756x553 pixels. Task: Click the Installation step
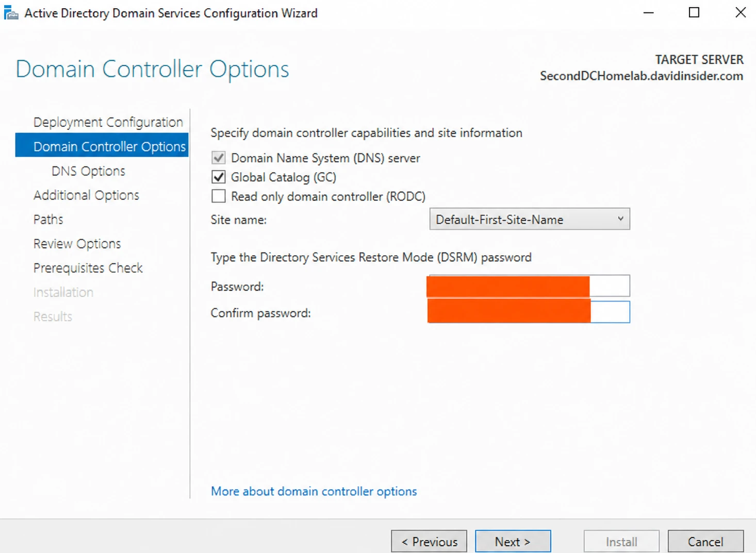(63, 292)
